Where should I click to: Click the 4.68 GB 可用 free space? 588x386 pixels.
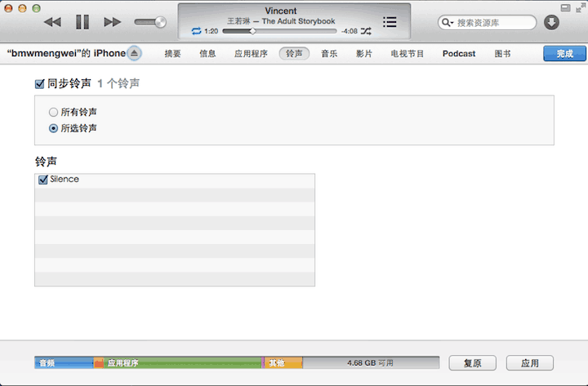[x=371, y=363]
